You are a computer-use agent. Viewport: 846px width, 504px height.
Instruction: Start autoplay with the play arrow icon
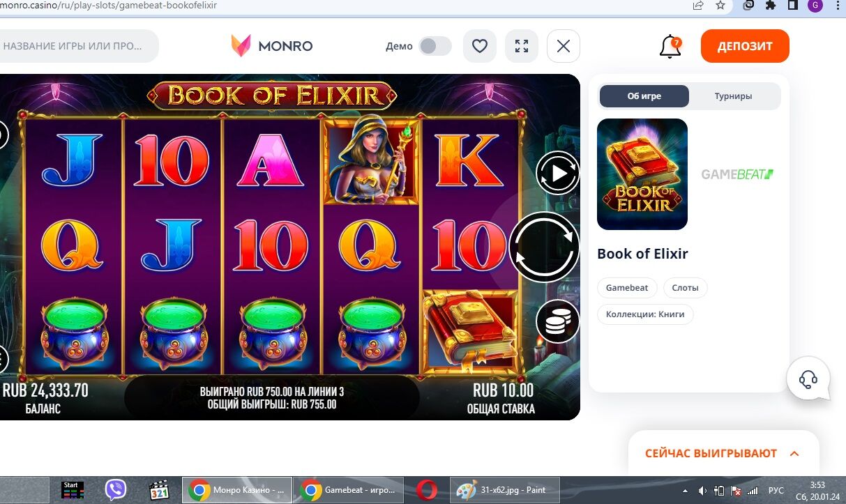[558, 173]
